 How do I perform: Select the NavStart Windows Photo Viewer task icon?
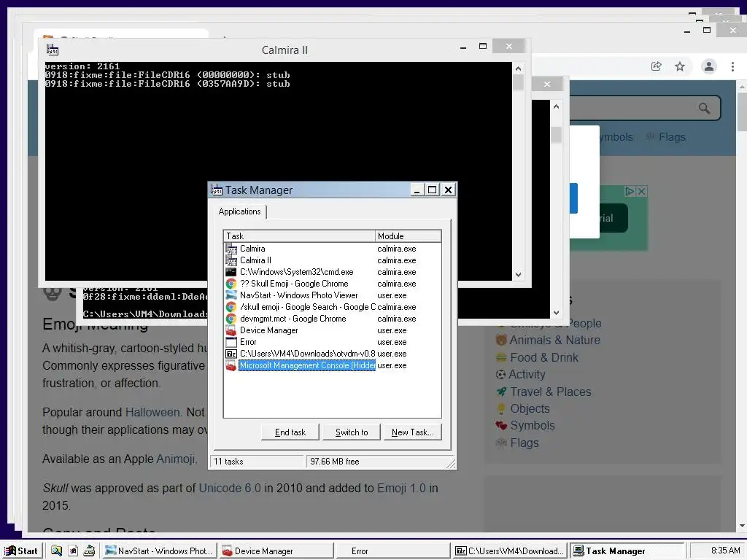pyautogui.click(x=231, y=295)
